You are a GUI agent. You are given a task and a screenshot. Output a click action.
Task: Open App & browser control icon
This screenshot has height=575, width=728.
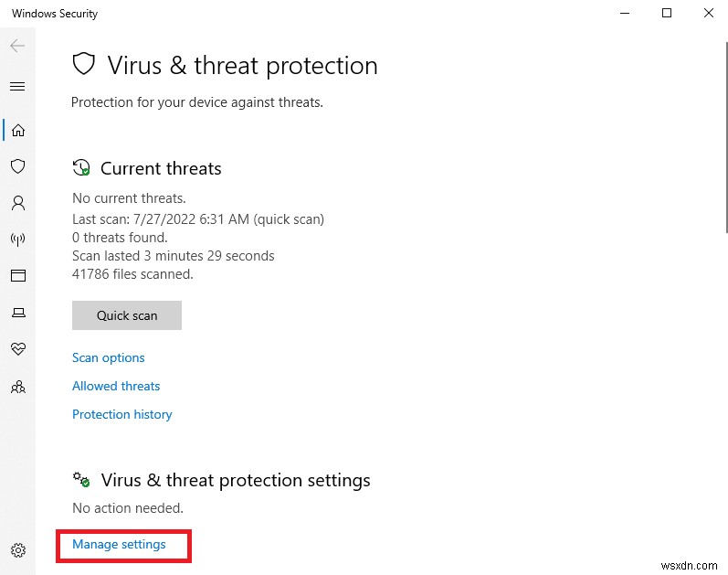(17, 276)
